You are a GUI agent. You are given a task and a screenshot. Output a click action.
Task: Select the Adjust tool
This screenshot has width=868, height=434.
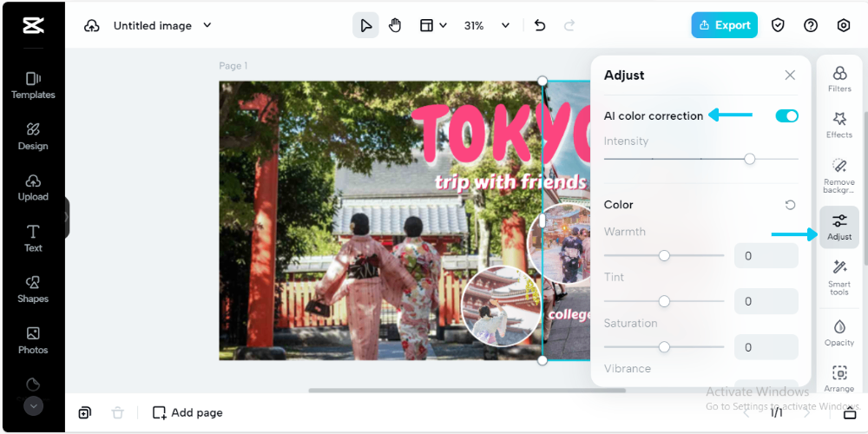click(x=839, y=227)
